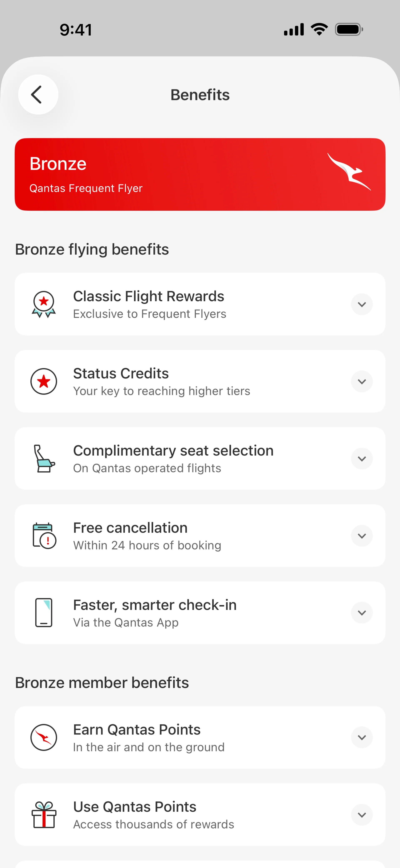The image size is (400, 868).
Task: Tap the gift box icon
Action: (44, 814)
